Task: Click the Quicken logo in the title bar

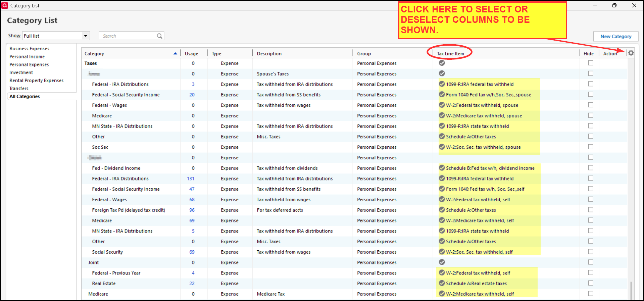Action: point(5,5)
